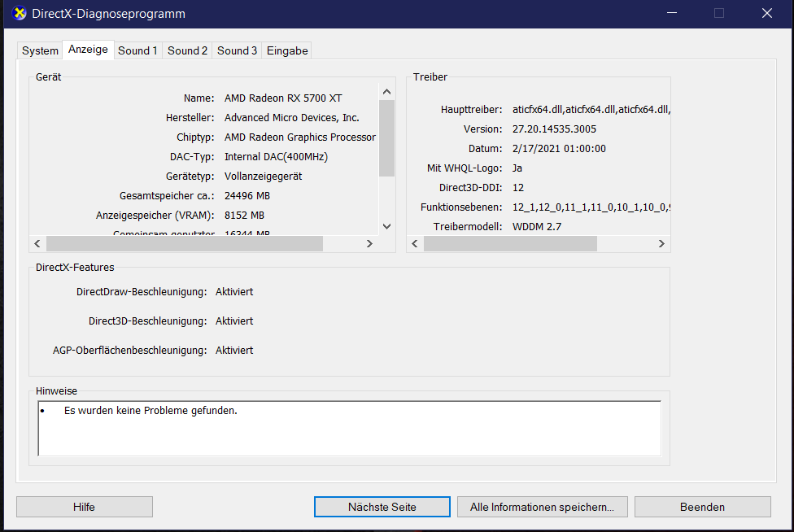Click the Direct3D-DDI value 12
This screenshot has width=794, height=532.
point(518,188)
